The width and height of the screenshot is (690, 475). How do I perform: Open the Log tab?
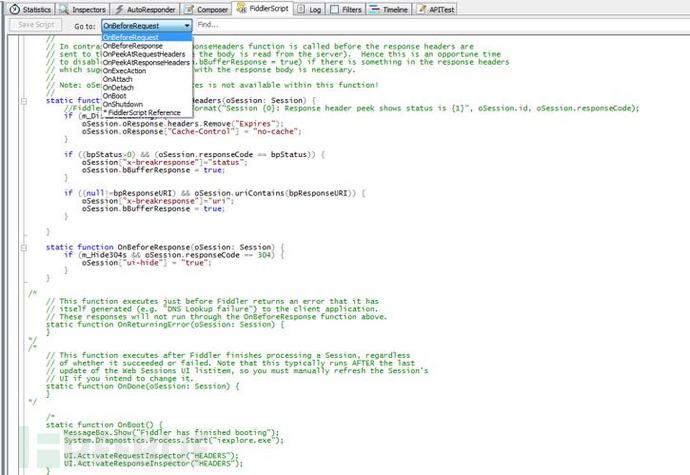point(309,9)
